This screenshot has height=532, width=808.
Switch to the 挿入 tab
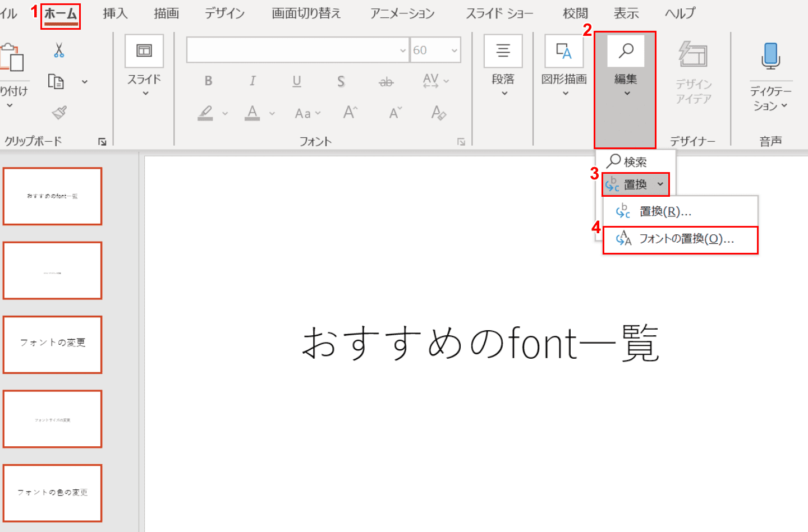click(115, 13)
